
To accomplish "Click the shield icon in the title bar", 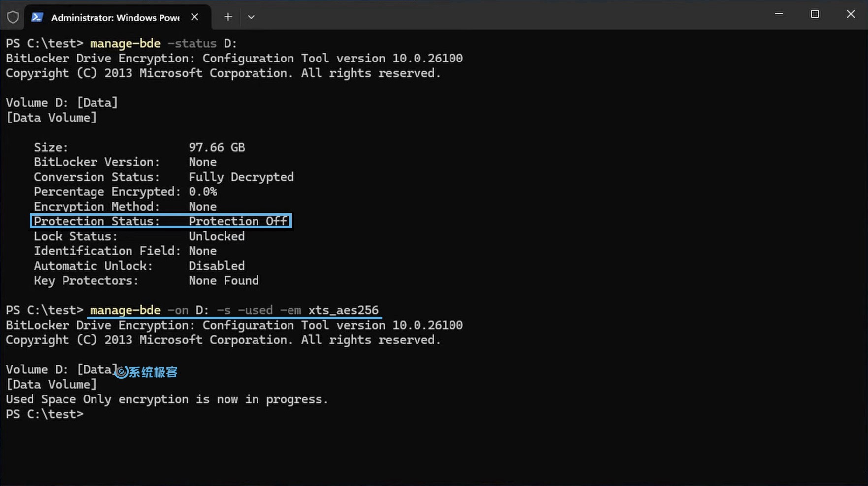I will point(13,17).
